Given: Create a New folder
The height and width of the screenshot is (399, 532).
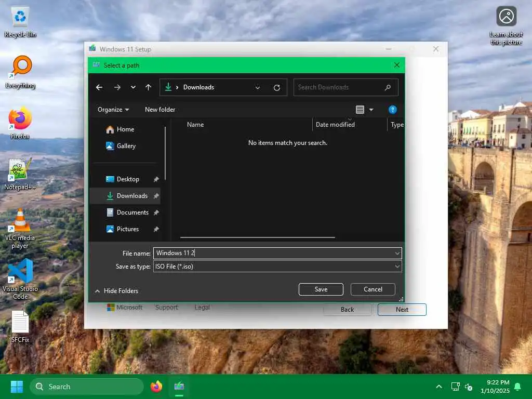Looking at the screenshot, I should coord(160,110).
